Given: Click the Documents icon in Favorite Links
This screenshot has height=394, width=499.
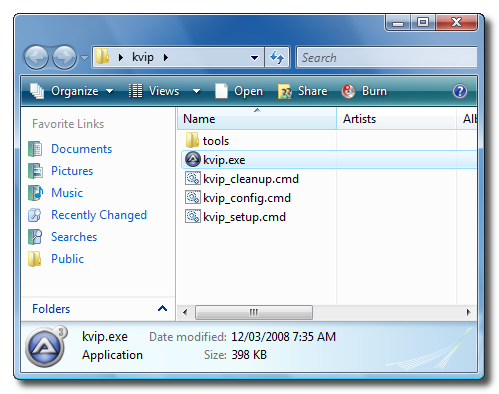Looking at the screenshot, I should pyautogui.click(x=35, y=149).
